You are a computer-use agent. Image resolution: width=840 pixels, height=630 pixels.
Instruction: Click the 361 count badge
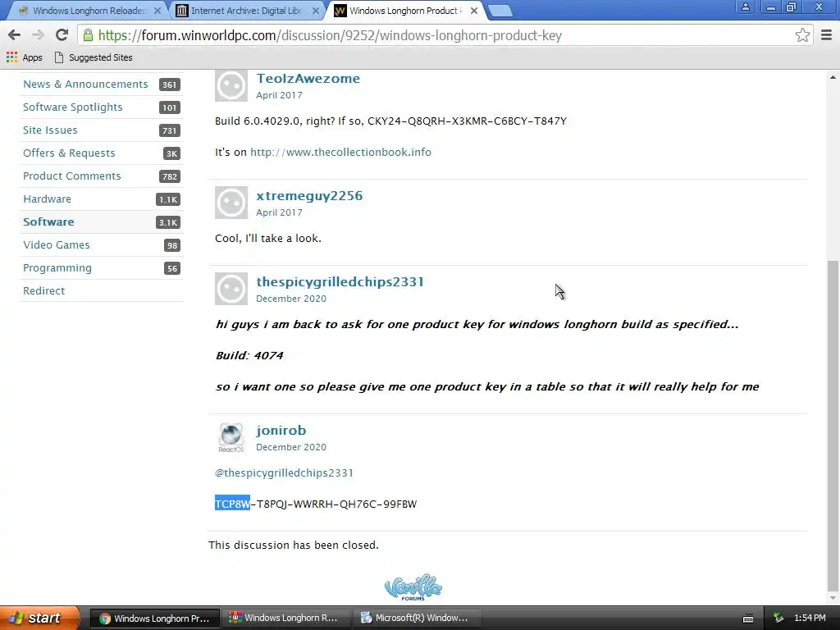[169, 84]
